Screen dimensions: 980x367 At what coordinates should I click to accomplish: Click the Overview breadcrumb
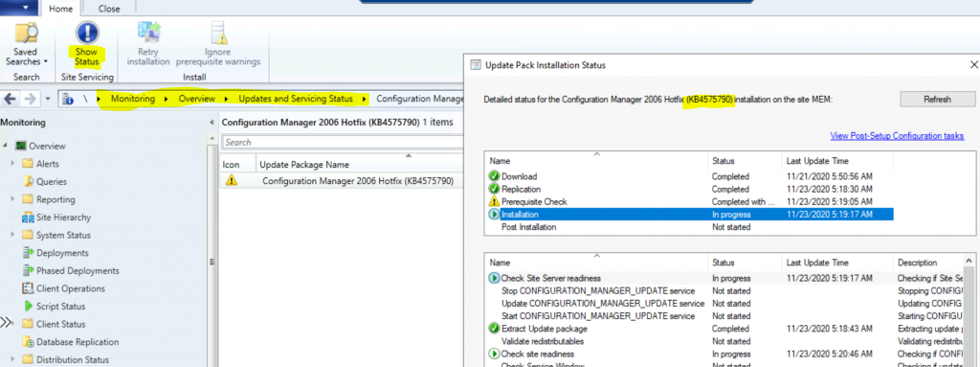(x=196, y=99)
